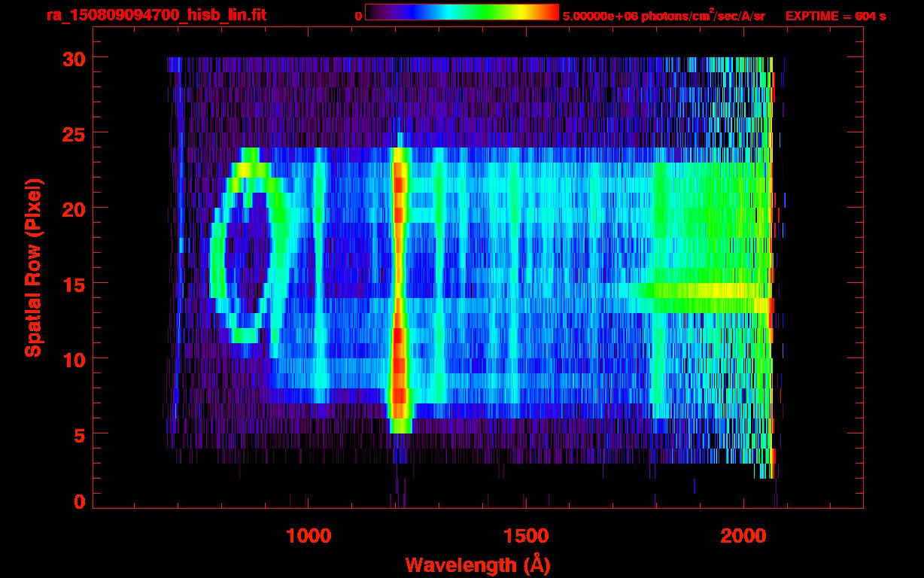Click the Spatial Row (Pixel) axis title

tap(33, 267)
